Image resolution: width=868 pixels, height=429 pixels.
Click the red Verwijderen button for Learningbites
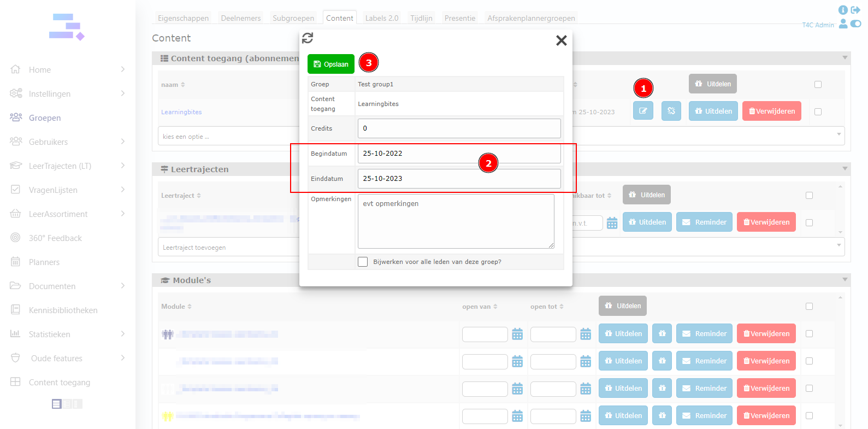pyautogui.click(x=771, y=111)
